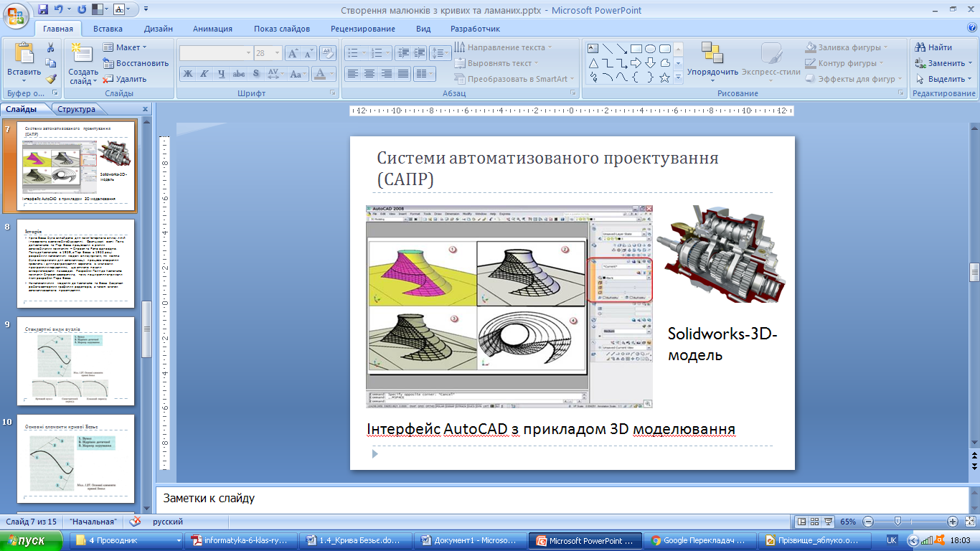The width and height of the screenshot is (980, 551).
Task: Choose the five-point star shape
Action: (x=665, y=77)
